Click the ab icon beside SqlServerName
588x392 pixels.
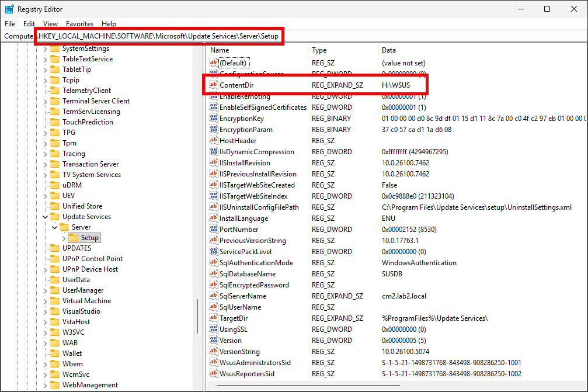213,296
